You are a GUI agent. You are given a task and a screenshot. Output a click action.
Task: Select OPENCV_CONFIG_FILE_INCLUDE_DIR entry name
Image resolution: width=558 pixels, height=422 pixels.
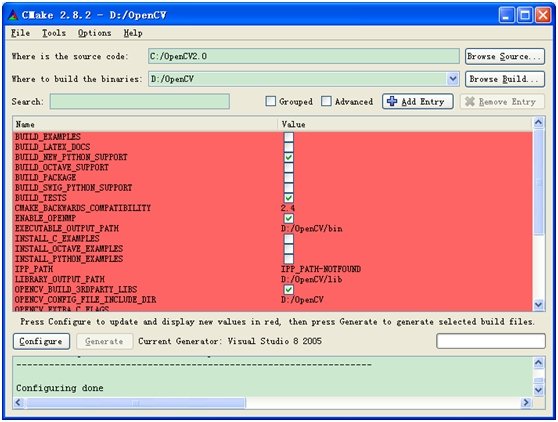click(x=85, y=300)
